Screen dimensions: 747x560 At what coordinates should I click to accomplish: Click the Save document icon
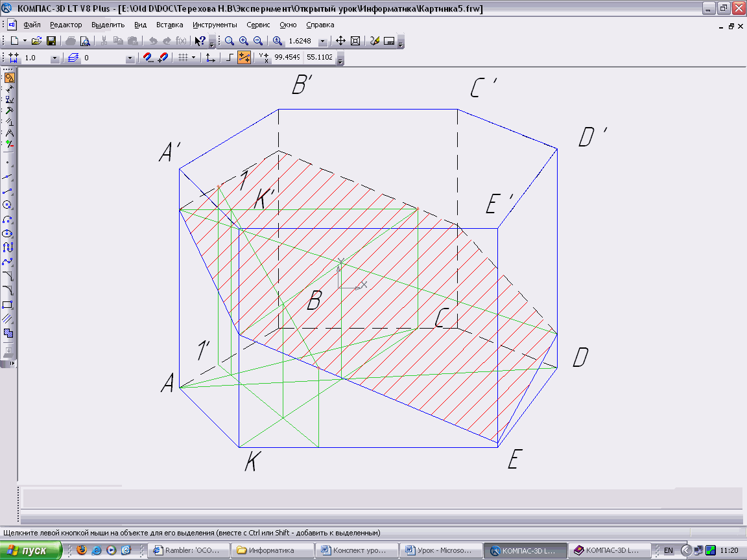(x=51, y=41)
